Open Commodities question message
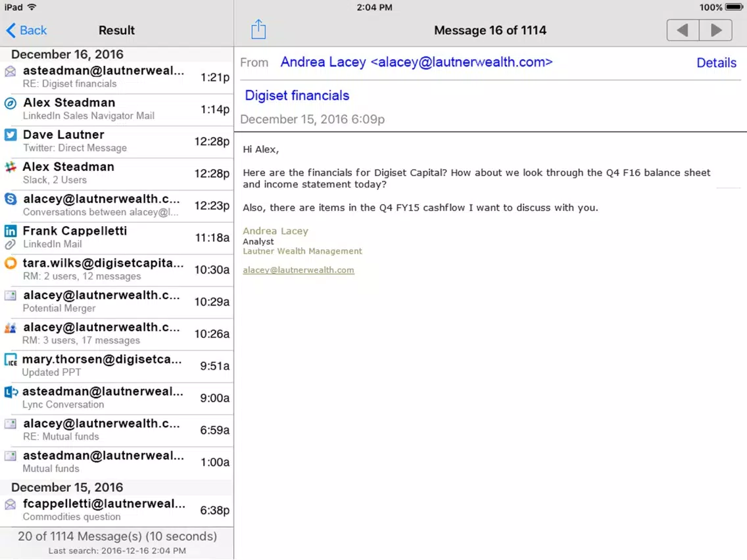The image size is (747, 560). click(x=117, y=510)
